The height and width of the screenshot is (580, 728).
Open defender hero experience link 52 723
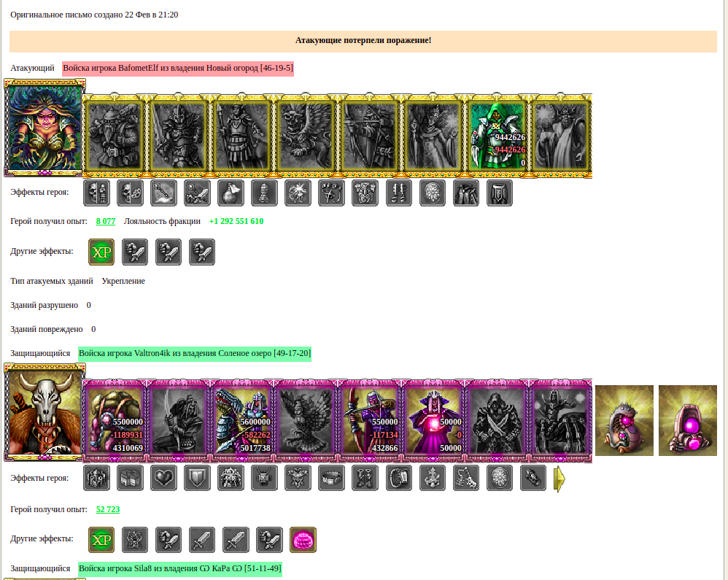pos(108,509)
